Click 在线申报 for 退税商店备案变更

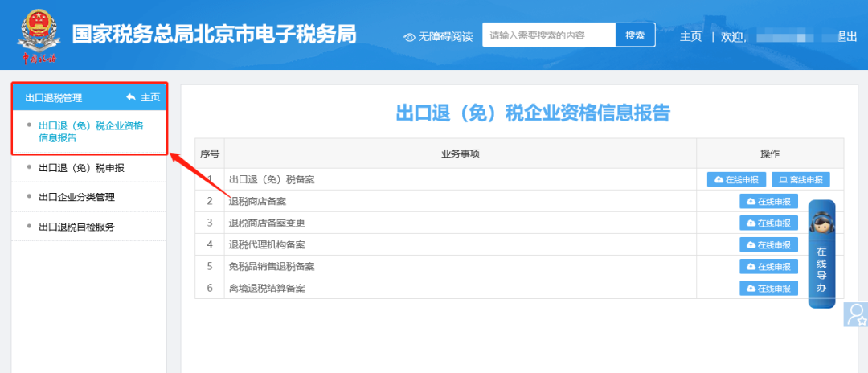tap(769, 223)
